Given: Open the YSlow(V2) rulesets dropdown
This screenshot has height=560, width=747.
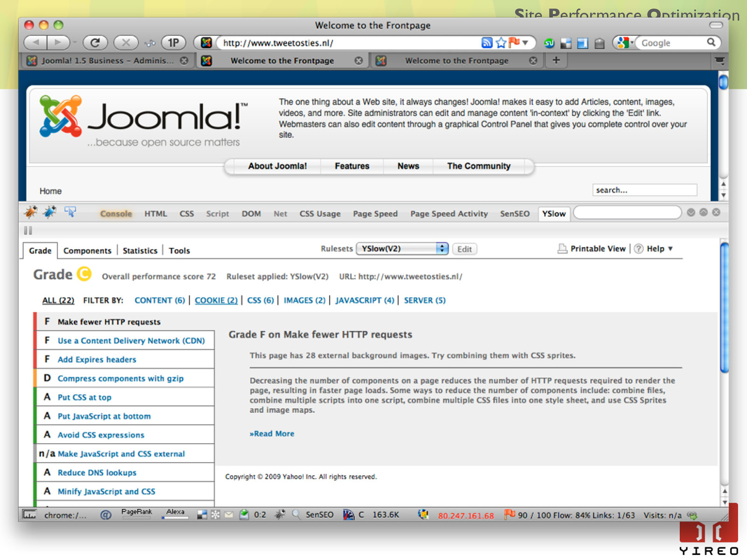Looking at the screenshot, I should point(402,249).
